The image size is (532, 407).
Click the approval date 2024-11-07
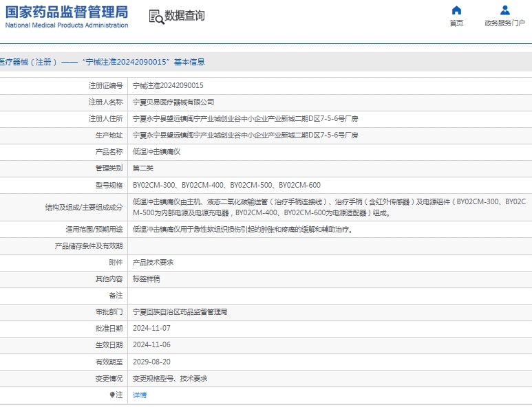tap(151, 329)
